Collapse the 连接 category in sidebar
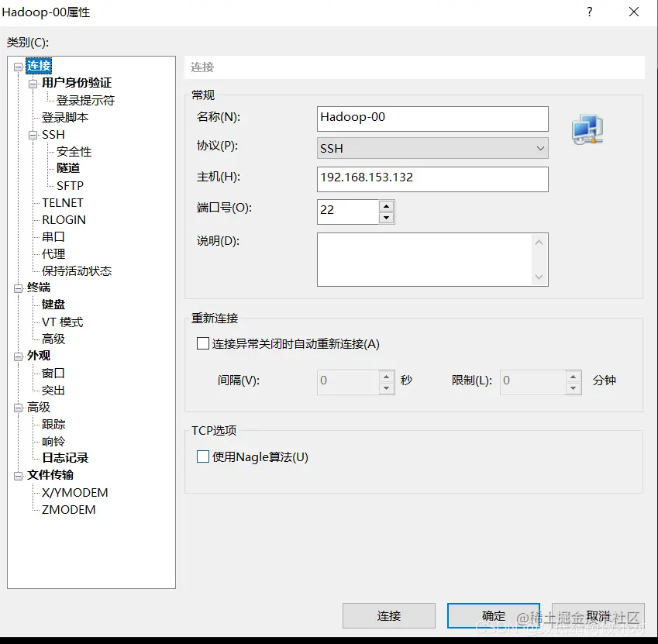Screen dimensions: 658x644 [x=18, y=66]
